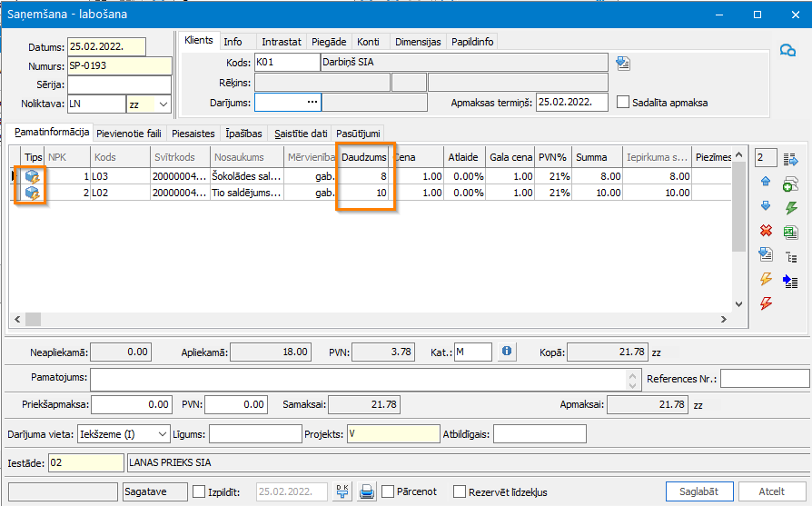The image size is (812, 506).
Task: Toggle Rezervēt līdzekļus checkbox
Action: click(x=460, y=491)
